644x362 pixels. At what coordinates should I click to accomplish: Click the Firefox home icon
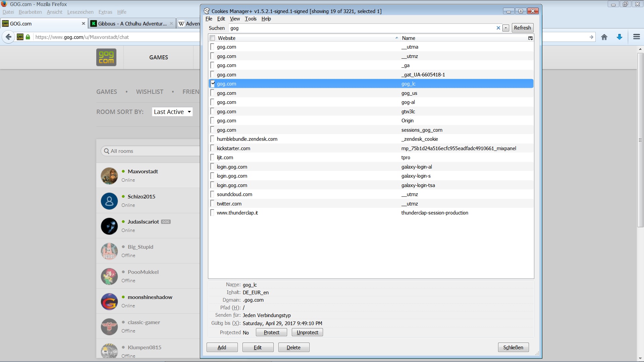[604, 37]
